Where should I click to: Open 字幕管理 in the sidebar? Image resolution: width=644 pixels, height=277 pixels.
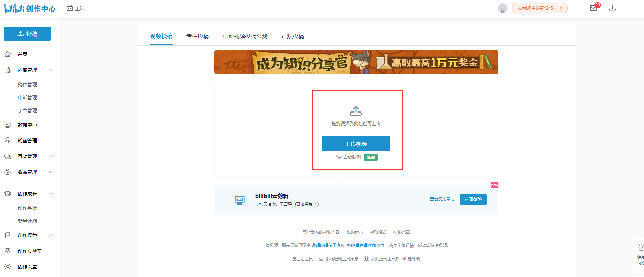click(27, 110)
